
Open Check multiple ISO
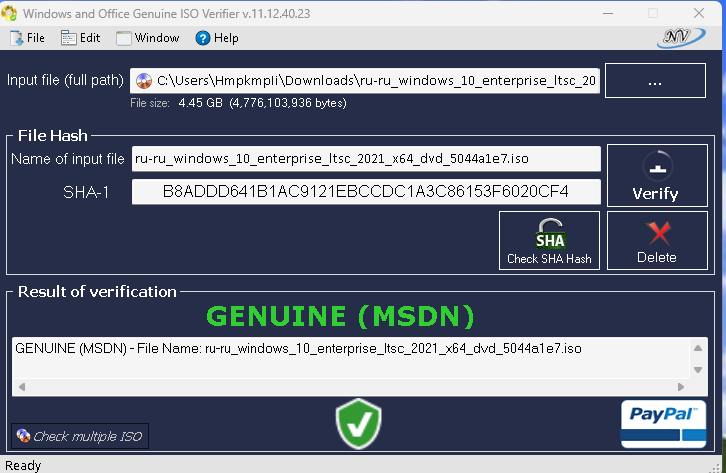(80, 436)
